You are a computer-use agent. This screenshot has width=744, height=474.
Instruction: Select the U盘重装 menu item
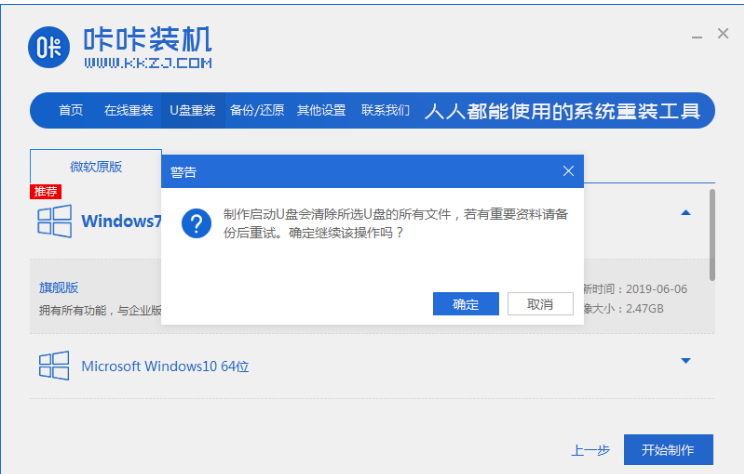coord(193,111)
